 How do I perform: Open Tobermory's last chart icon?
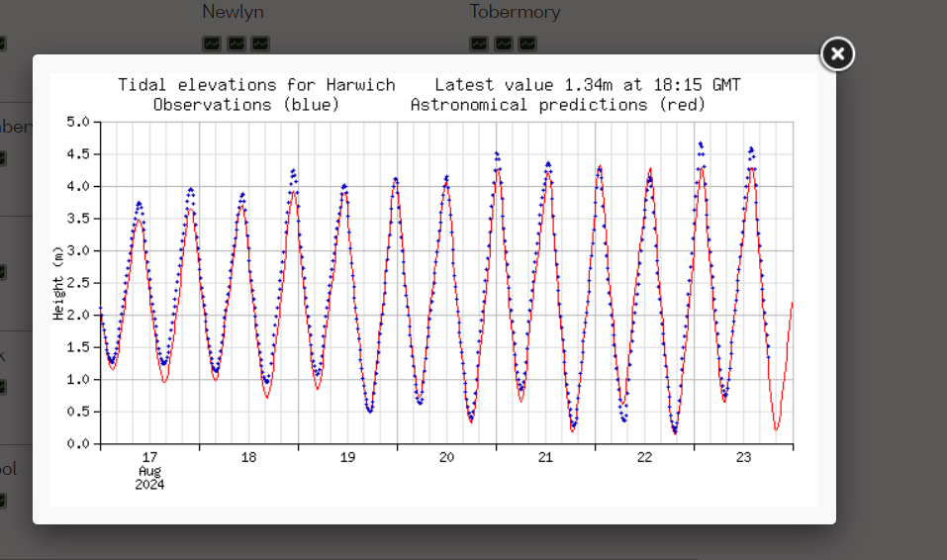coord(527,44)
